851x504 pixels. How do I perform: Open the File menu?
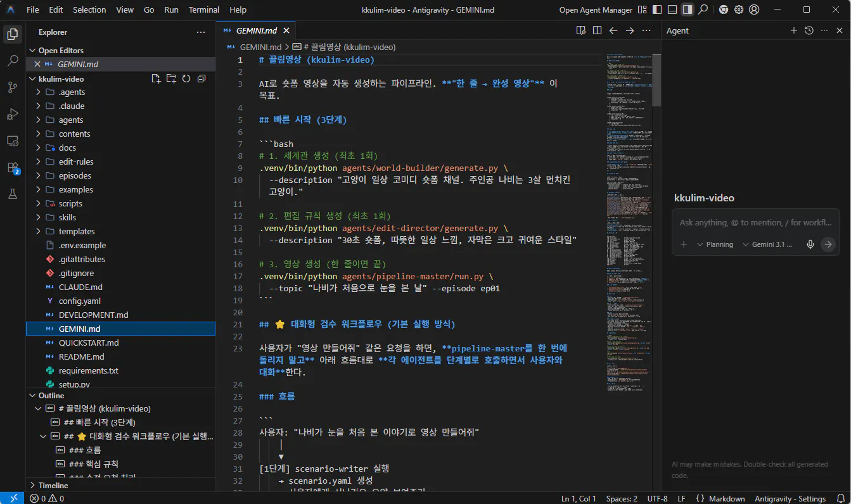[33, 9]
